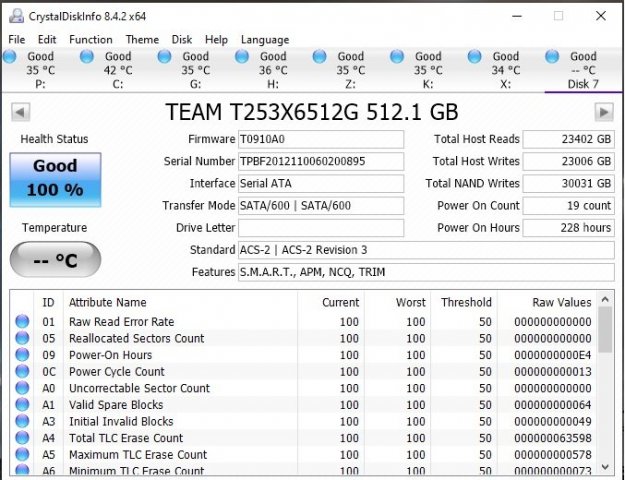The height and width of the screenshot is (480, 625).
Task: Select the P: drive status orb
Action: coord(10,58)
